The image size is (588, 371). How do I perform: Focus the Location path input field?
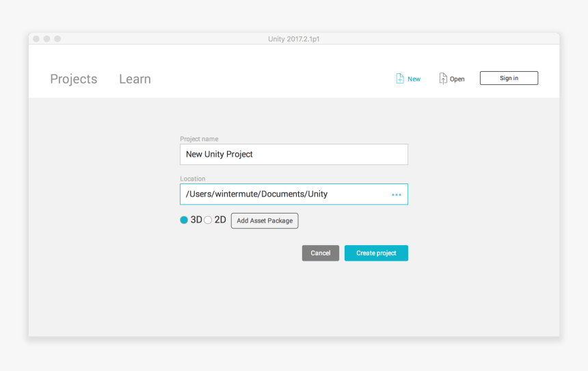[x=294, y=194]
